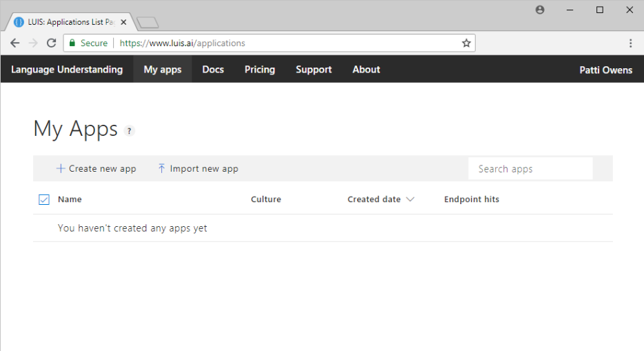Open Chrome three-dot menu
Viewport: 644px width, 351px height.
pyautogui.click(x=630, y=43)
